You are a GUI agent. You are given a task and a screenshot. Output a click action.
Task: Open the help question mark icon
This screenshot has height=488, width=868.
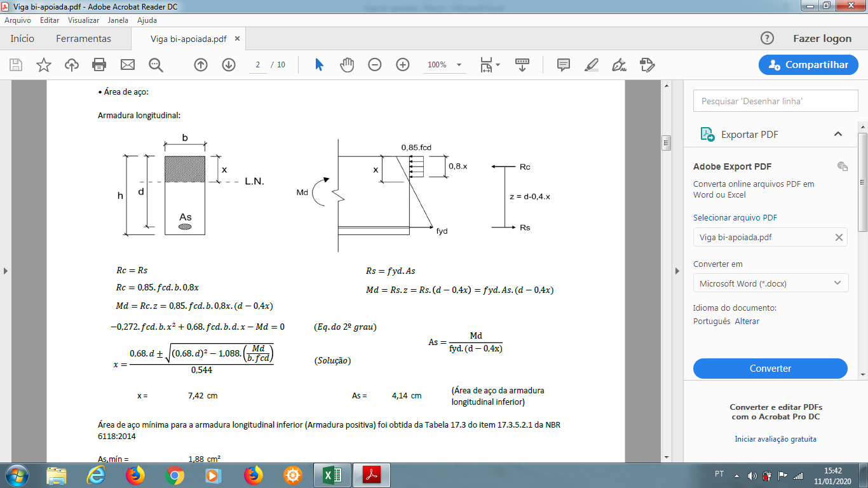pos(767,38)
